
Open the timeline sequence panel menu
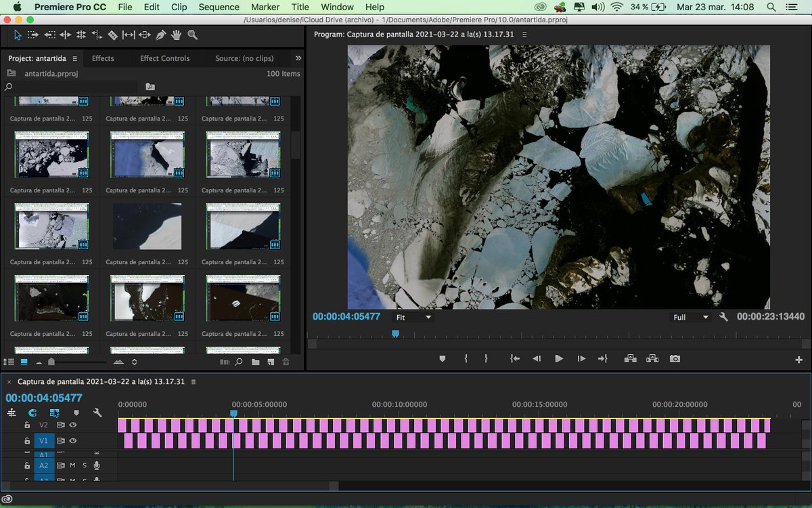(x=194, y=382)
